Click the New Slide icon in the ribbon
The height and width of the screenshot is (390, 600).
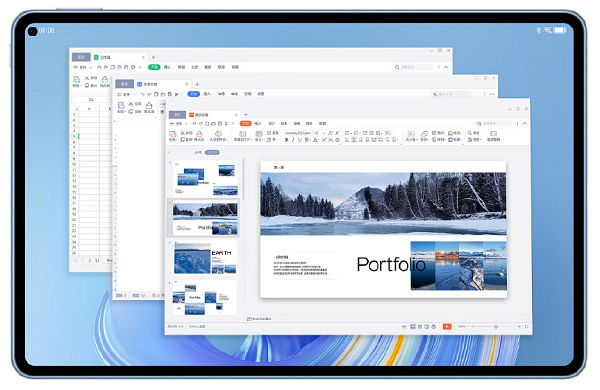coord(242,134)
